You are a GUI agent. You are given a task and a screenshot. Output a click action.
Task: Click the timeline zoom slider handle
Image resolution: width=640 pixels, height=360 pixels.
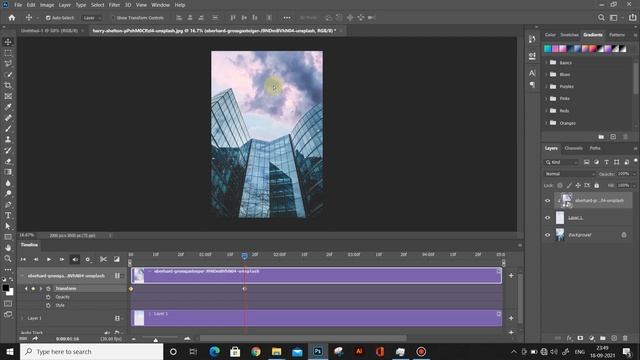click(x=156, y=339)
